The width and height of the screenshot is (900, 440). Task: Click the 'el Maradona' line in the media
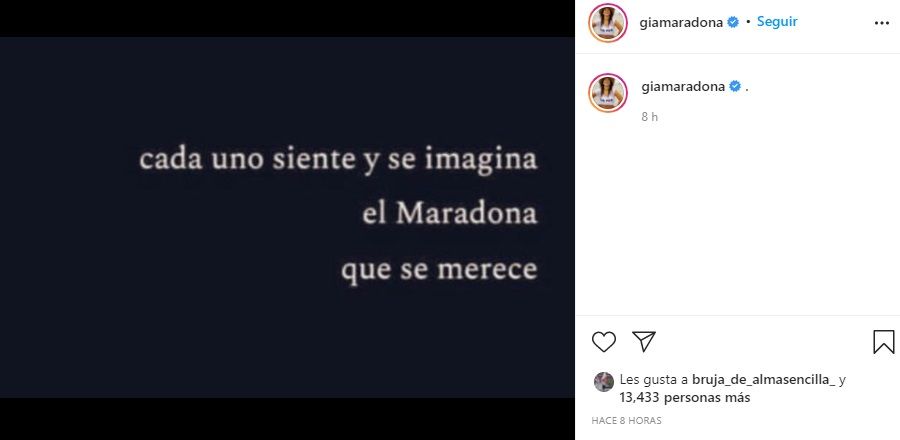coord(450,213)
